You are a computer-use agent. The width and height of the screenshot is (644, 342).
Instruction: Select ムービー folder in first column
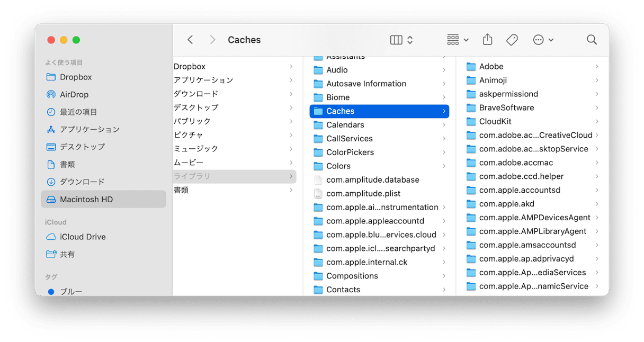coord(235,163)
